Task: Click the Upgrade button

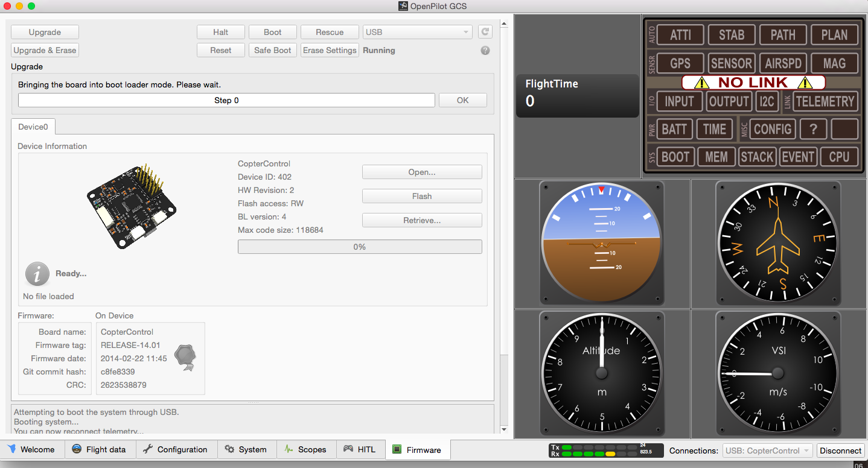Action: [45, 32]
